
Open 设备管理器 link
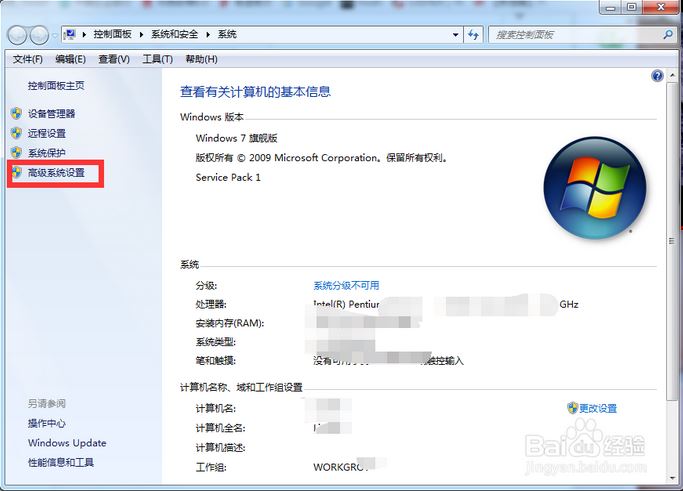tap(51, 114)
